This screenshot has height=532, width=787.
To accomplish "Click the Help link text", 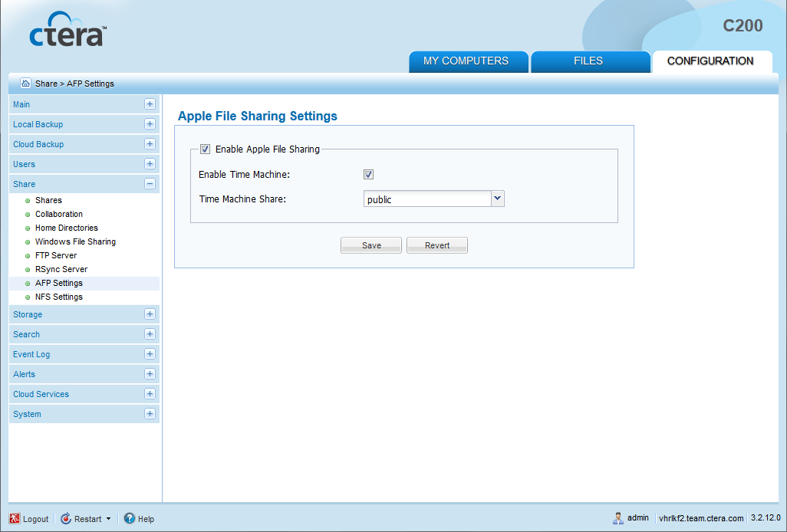I will [x=146, y=519].
